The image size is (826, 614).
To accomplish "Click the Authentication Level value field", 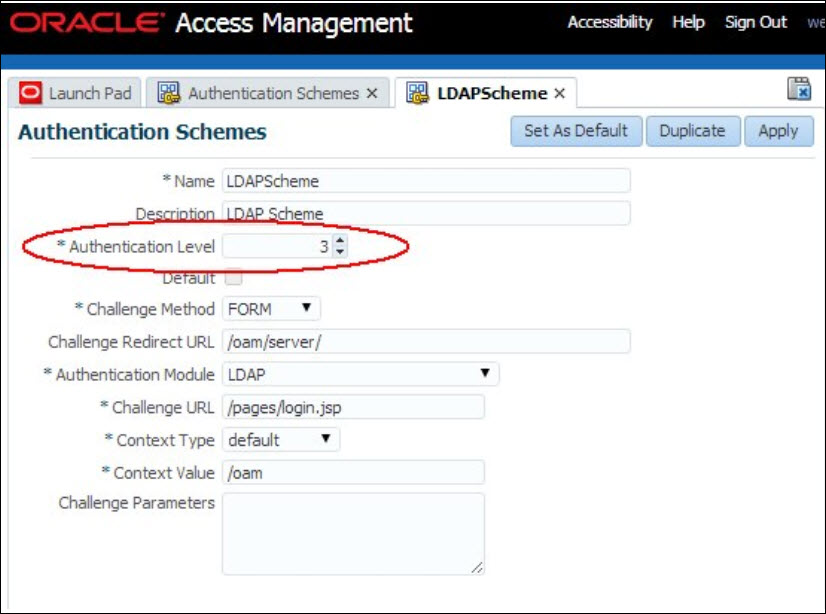I will [278, 246].
